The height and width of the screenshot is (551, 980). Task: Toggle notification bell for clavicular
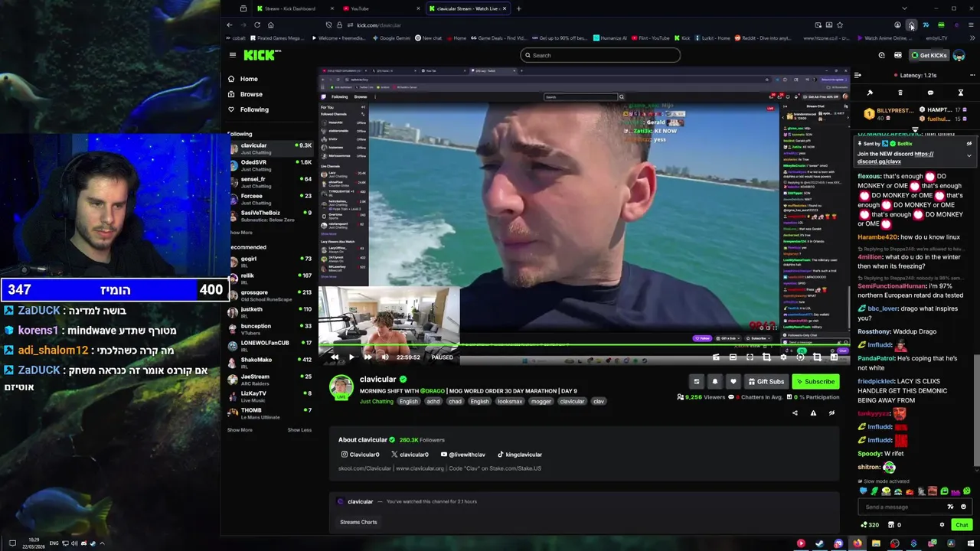[714, 381]
